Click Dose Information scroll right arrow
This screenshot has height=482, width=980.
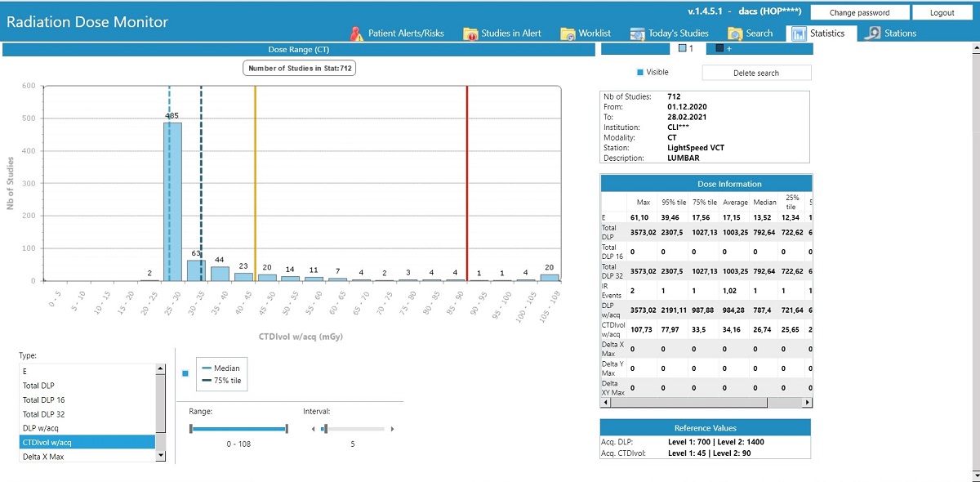tap(808, 402)
